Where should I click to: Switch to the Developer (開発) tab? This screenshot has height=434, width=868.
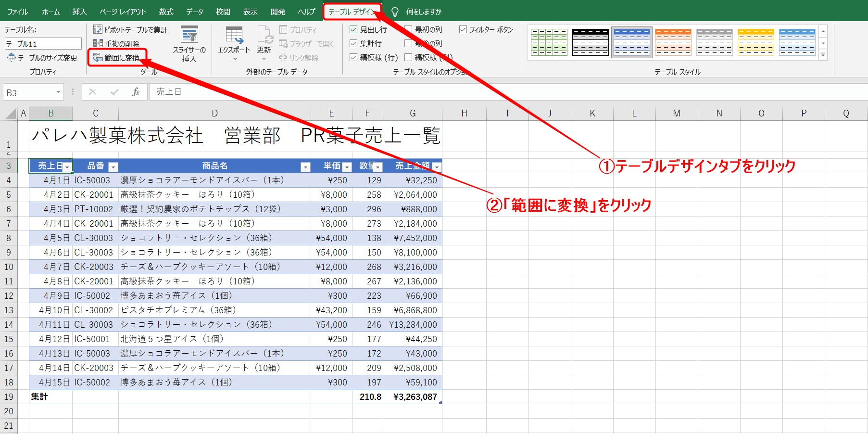278,12
